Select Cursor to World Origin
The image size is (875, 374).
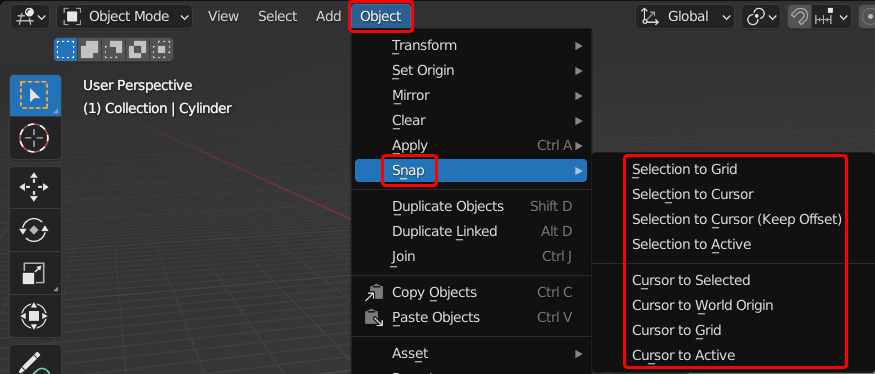point(703,305)
